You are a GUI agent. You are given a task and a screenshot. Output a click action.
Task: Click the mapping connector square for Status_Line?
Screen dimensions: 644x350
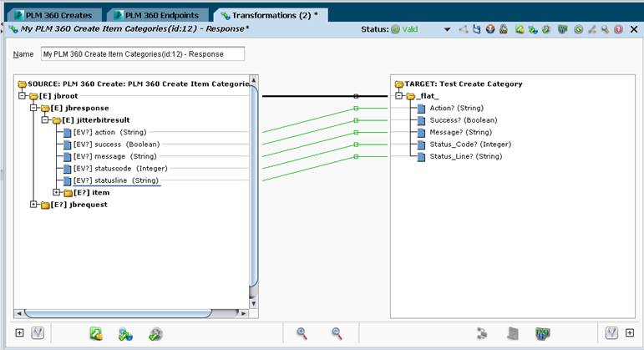click(356, 156)
